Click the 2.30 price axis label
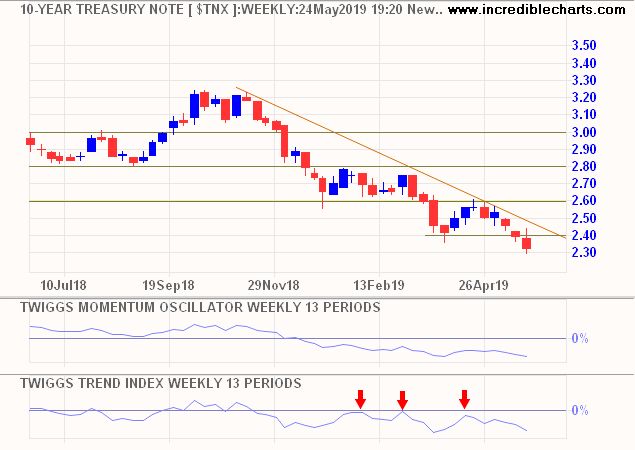The height and width of the screenshot is (450, 635). (x=584, y=252)
